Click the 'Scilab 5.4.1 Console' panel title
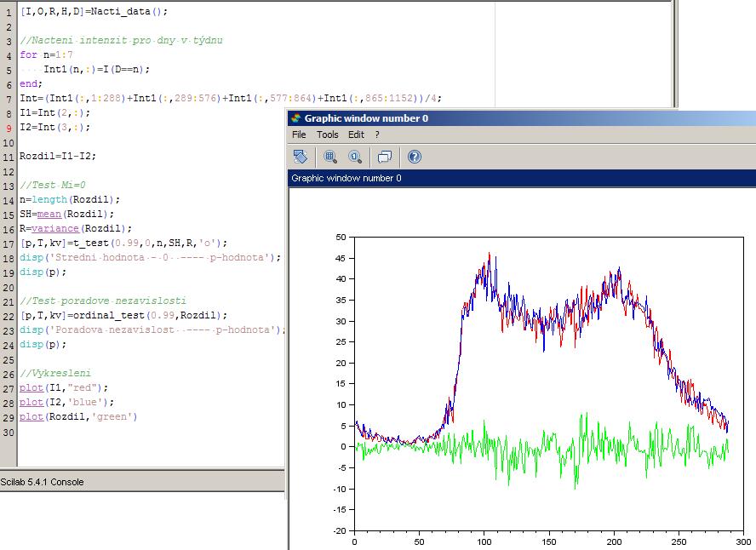The image size is (756, 550). click(x=42, y=482)
